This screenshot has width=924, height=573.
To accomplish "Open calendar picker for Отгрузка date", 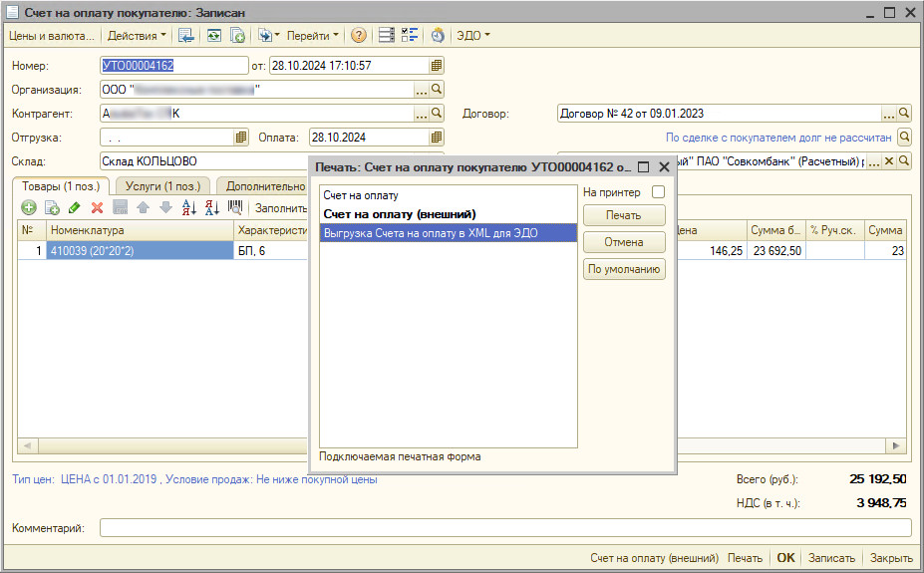I will click(x=241, y=138).
